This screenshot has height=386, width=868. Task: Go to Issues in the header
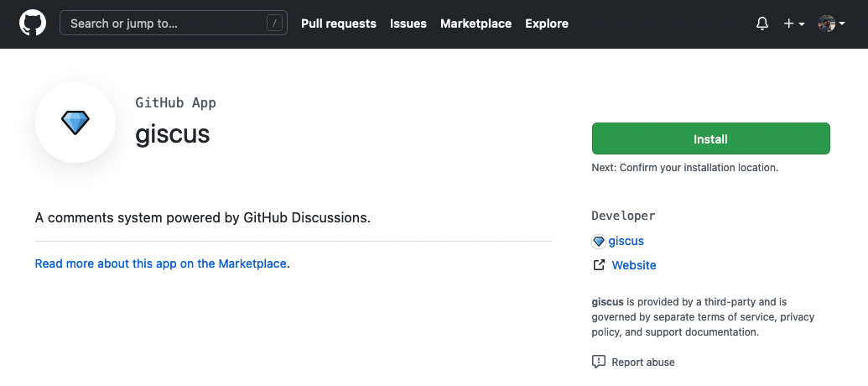(x=408, y=23)
